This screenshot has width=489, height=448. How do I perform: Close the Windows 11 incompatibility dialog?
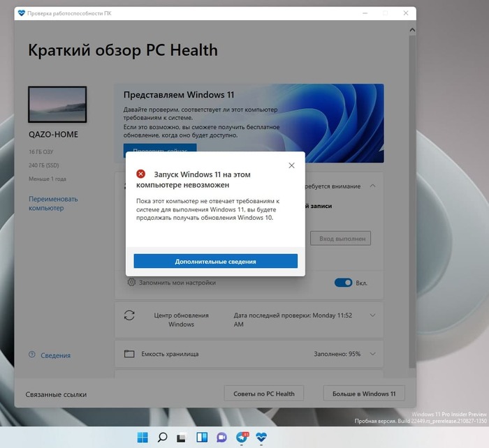click(291, 165)
